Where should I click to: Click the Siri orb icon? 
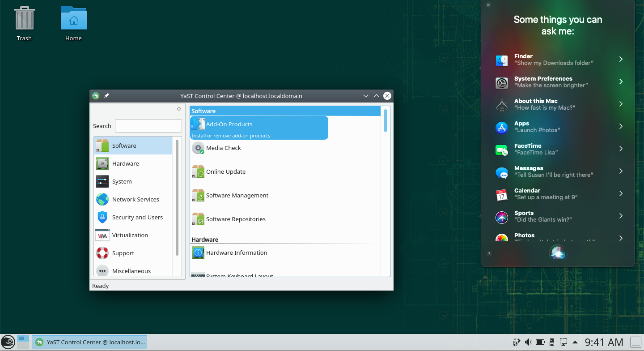tap(557, 253)
